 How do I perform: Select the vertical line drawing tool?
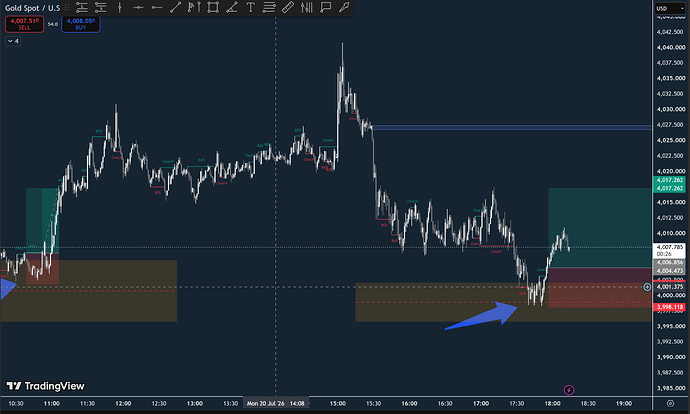click(x=119, y=7)
